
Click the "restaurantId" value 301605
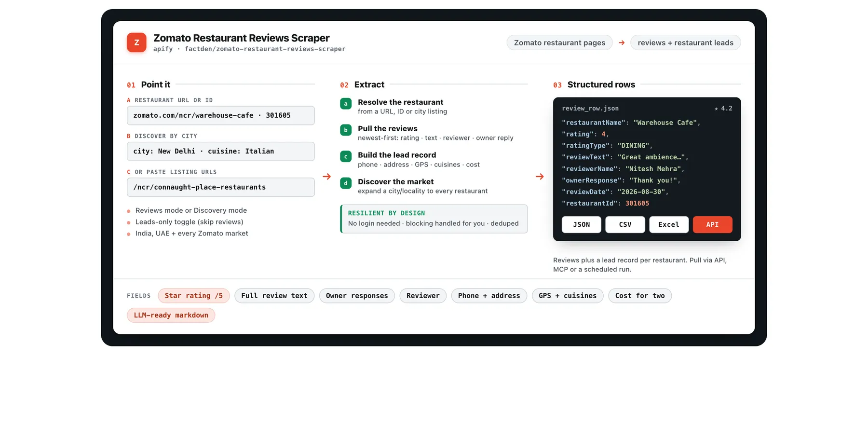click(x=637, y=204)
